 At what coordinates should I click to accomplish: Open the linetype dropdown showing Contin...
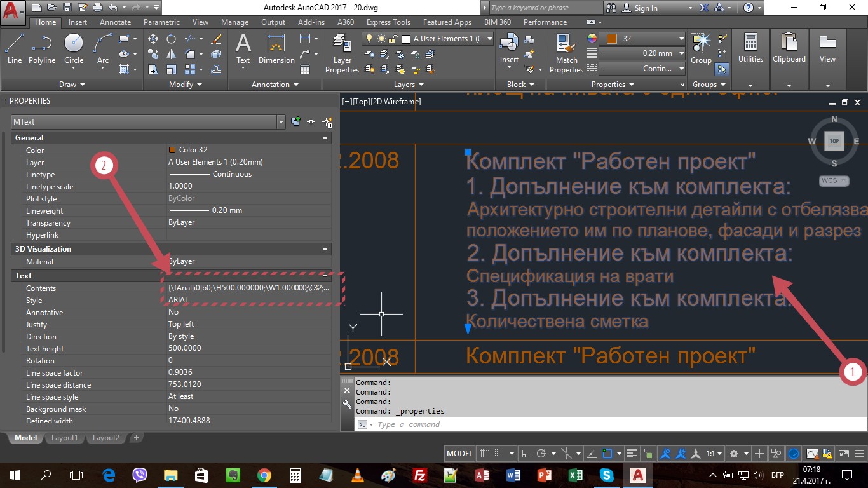point(643,69)
